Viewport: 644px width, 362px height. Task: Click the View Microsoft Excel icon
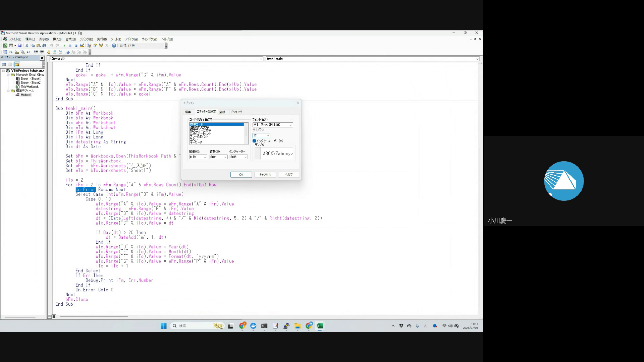pos(5,46)
